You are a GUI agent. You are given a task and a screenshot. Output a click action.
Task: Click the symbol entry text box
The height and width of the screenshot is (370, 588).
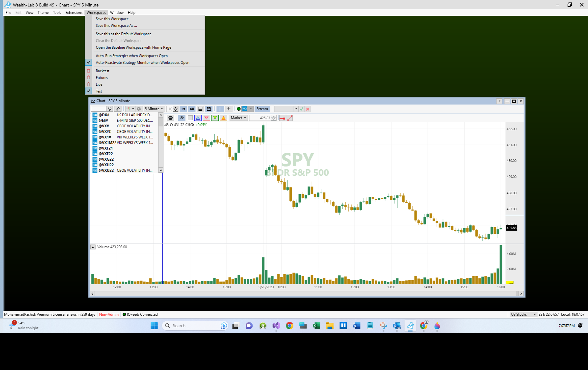(99, 109)
